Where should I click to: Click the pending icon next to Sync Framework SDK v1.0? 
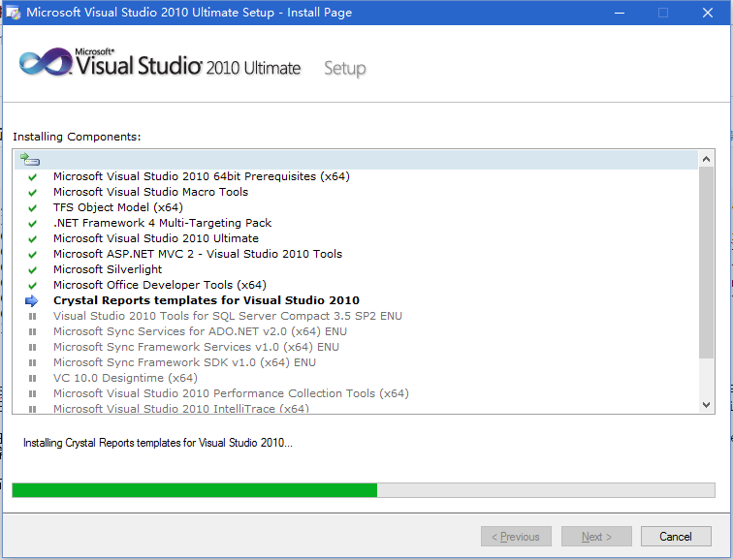click(x=32, y=362)
